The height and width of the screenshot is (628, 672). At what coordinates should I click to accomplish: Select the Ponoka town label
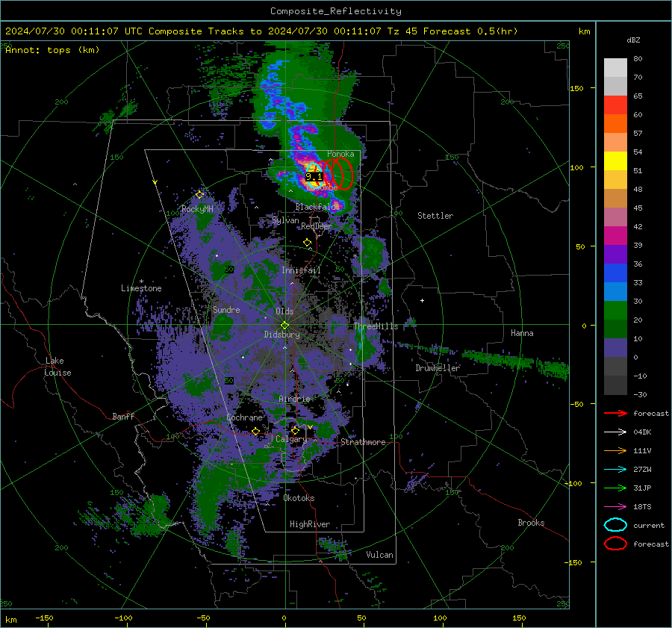340,154
